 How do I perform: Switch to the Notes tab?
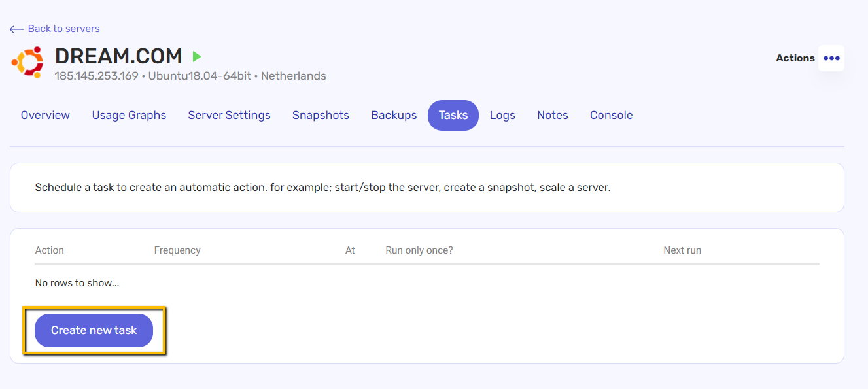(553, 115)
